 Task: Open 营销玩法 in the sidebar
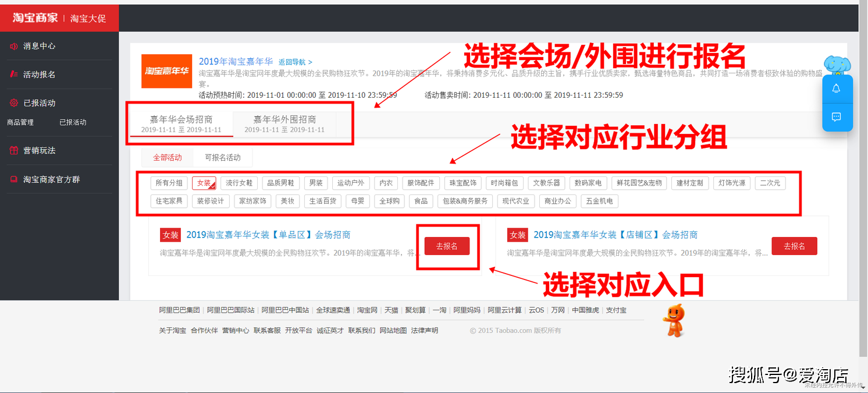click(x=39, y=150)
